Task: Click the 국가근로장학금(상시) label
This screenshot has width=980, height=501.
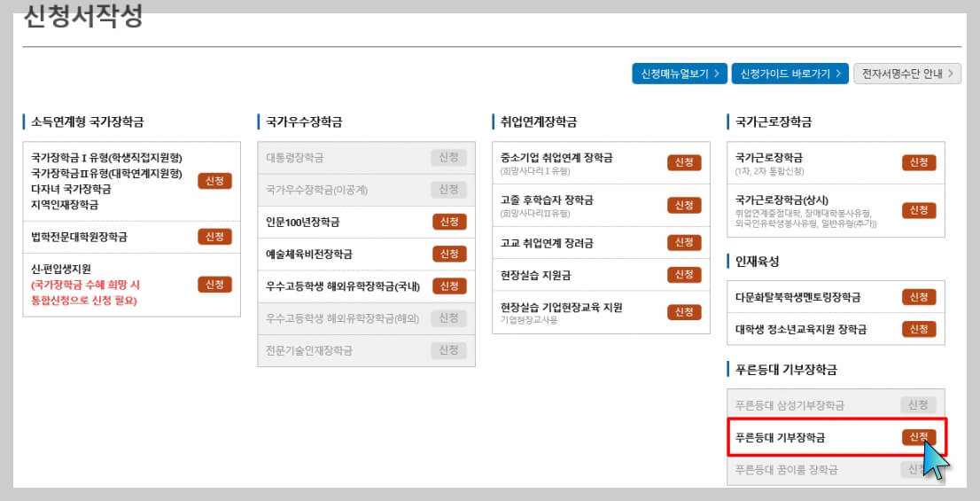Action: (782, 200)
